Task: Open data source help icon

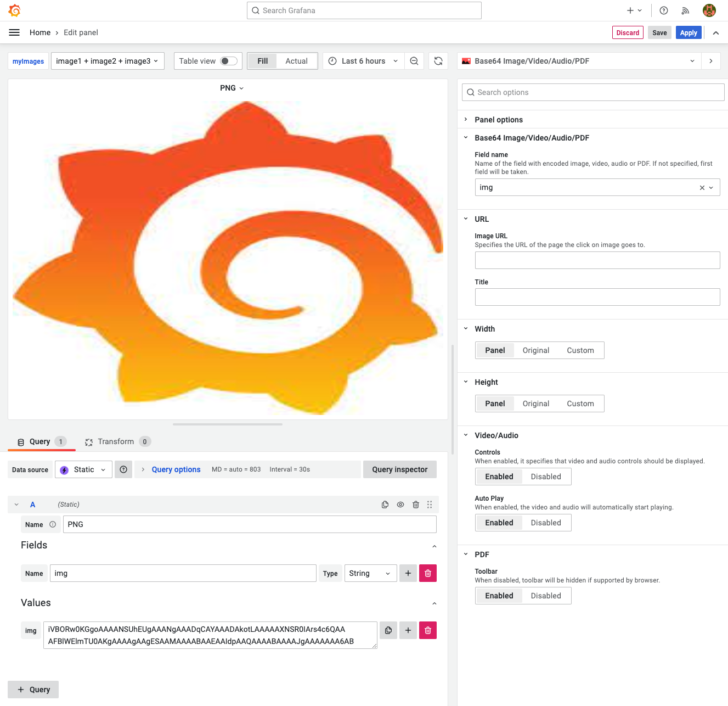Action: pos(123,469)
